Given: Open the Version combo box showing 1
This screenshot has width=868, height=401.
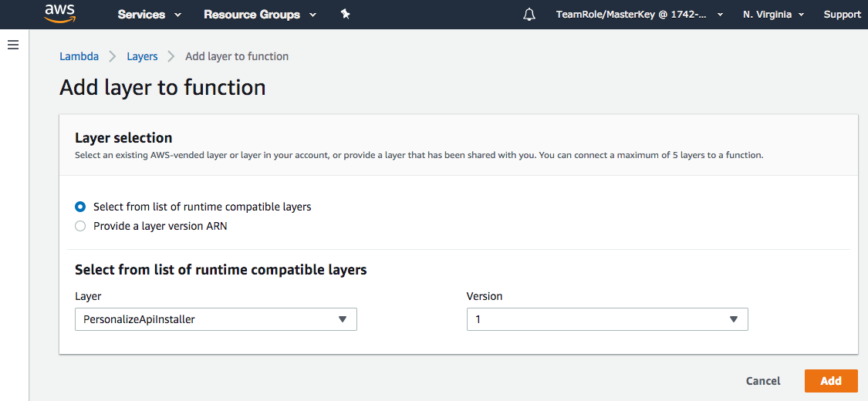Looking at the screenshot, I should 599,319.
